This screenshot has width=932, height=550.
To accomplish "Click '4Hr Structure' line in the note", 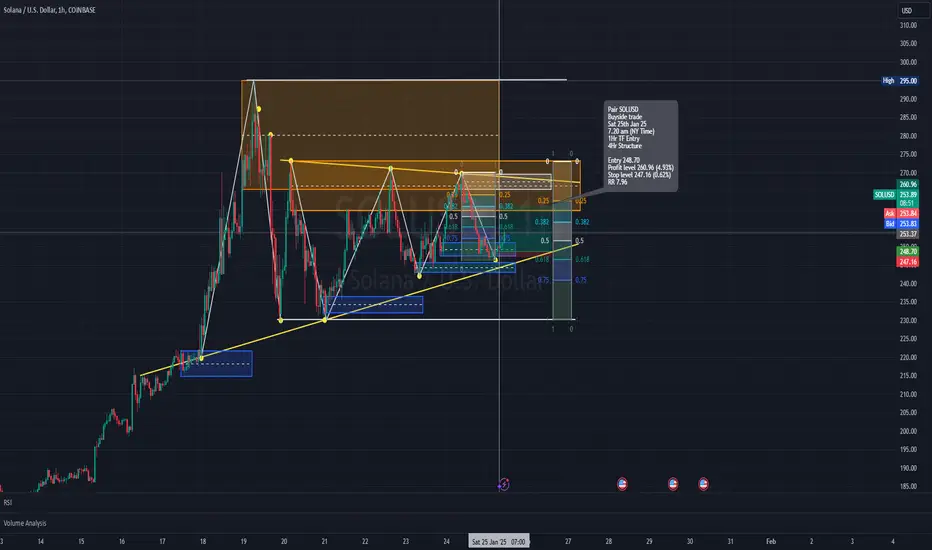I will pyautogui.click(x=625, y=146).
